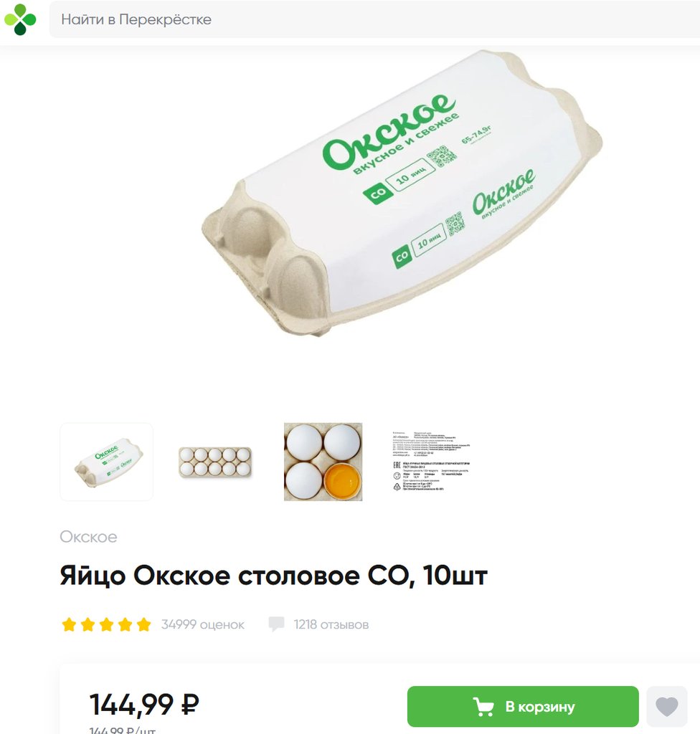Click the first yellow rating star
The width and height of the screenshot is (700, 734).
pyautogui.click(x=69, y=624)
